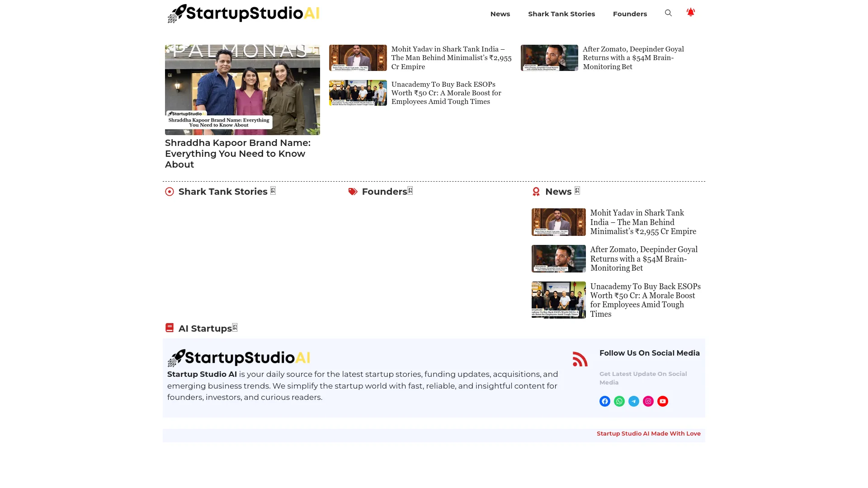Click Mohit Yadav thumbnail in News section
The image size is (868, 488).
[558, 222]
